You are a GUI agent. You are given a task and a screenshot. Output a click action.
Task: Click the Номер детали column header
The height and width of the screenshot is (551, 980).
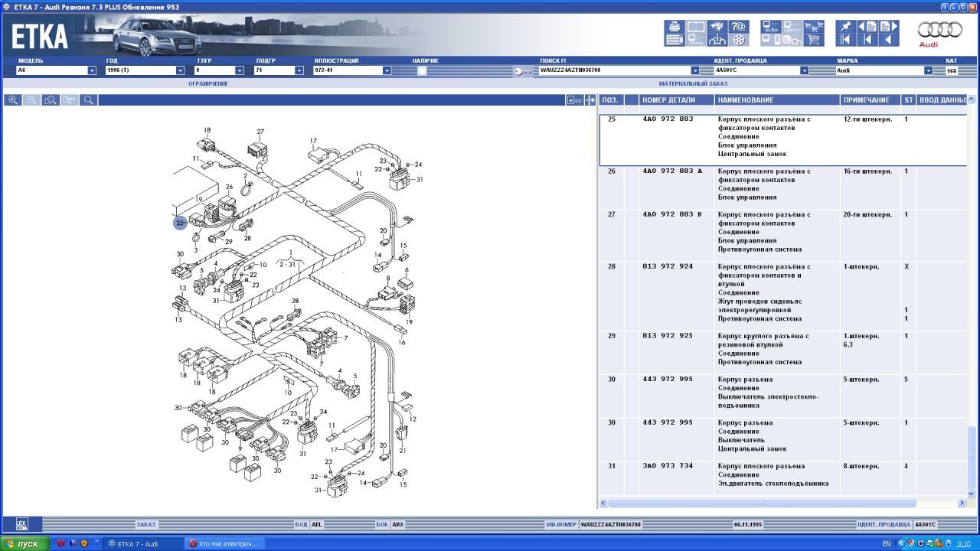click(x=677, y=100)
